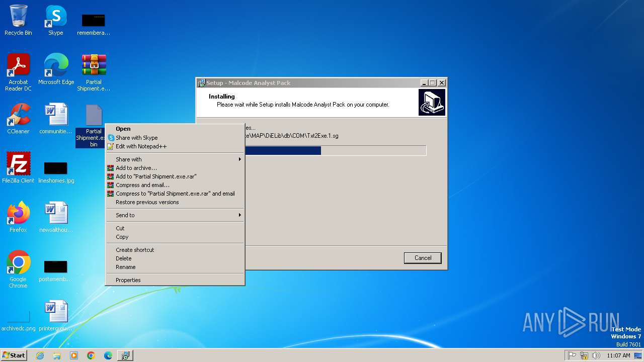Choose Add to archive...

coord(175,168)
